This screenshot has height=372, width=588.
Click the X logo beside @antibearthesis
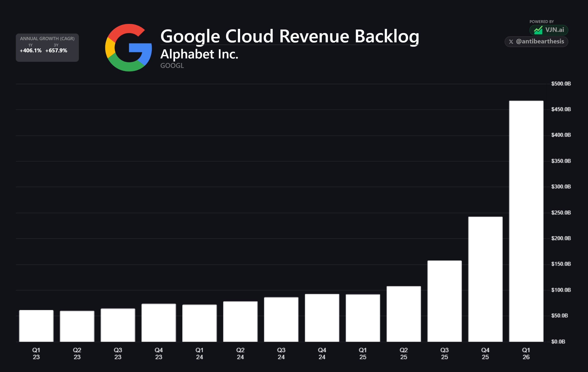[x=511, y=42]
